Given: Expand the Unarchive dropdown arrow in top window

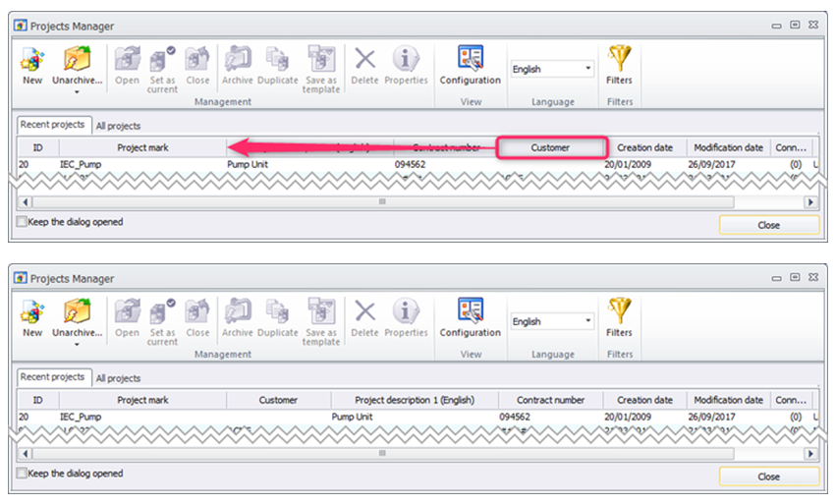Looking at the screenshot, I should tap(77, 92).
